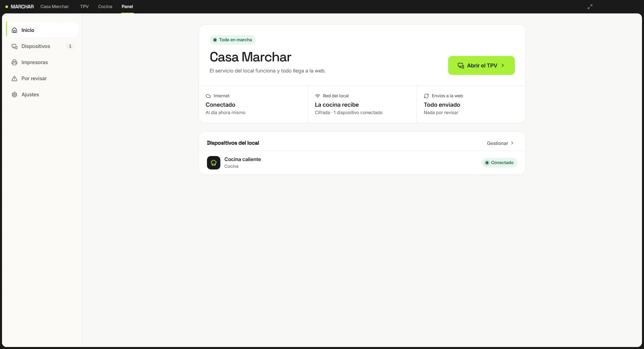644x349 pixels.
Task: Switch to the Cocina tab
Action: pos(105,7)
